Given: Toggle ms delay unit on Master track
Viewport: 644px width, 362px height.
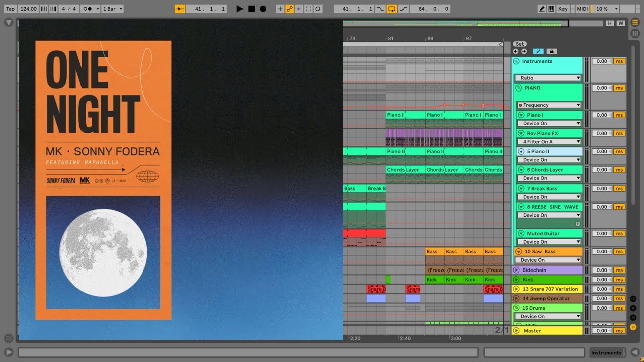Looking at the screenshot, I should [x=619, y=331].
